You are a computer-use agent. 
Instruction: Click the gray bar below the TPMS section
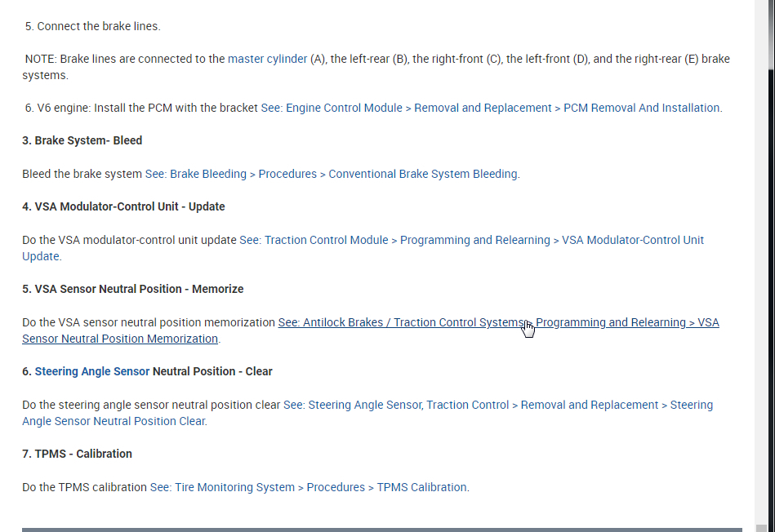(381, 530)
